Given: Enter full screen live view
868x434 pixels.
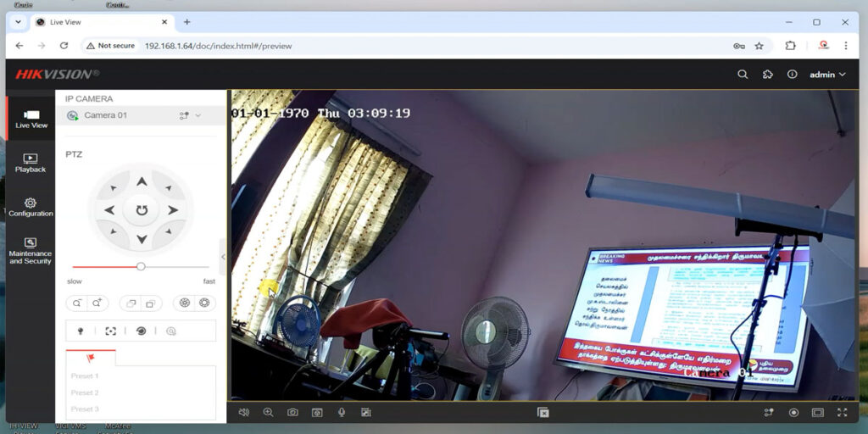Looking at the screenshot, I should (842, 412).
